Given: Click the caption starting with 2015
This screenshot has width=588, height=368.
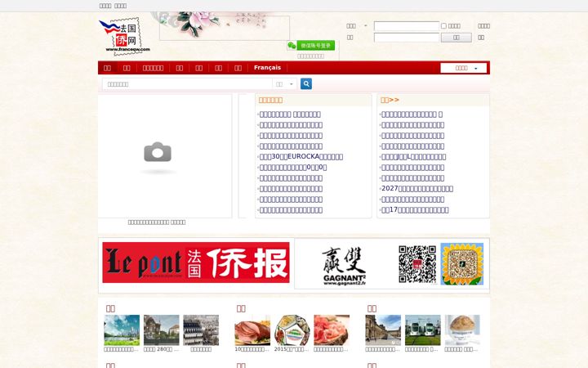Looking at the screenshot, I should click(x=292, y=349).
